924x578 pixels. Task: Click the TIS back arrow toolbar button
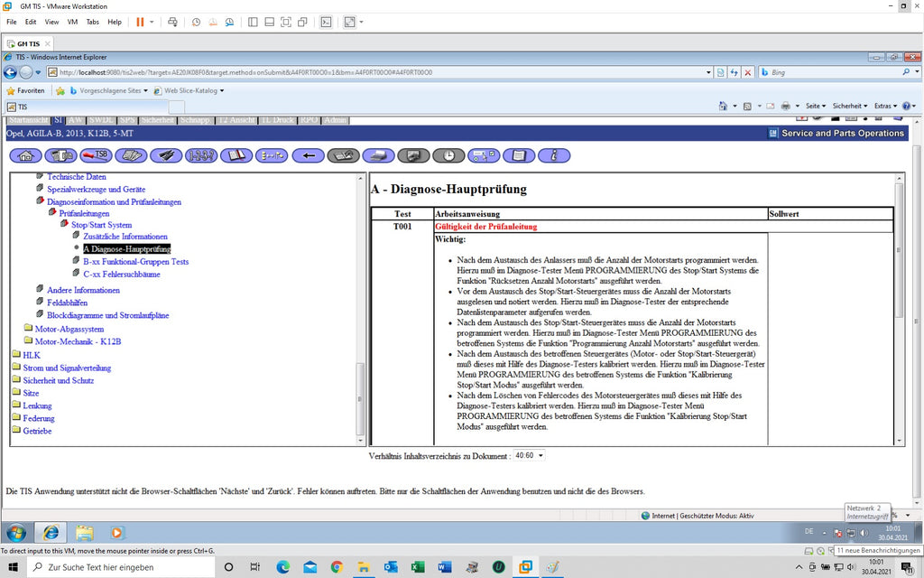pos(309,155)
